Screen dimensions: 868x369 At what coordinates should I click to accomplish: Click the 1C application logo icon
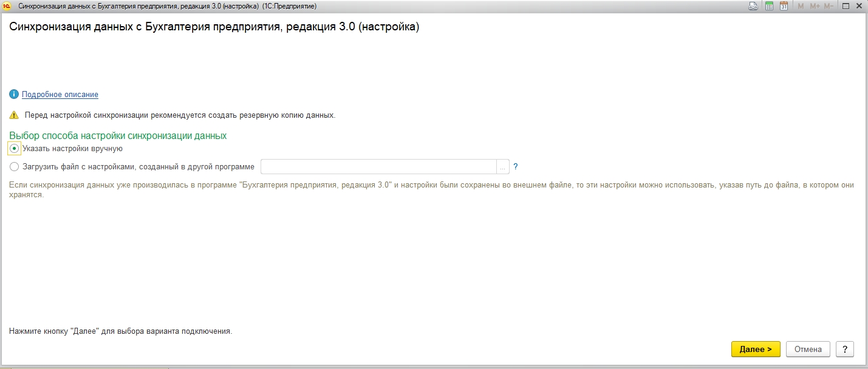point(7,6)
